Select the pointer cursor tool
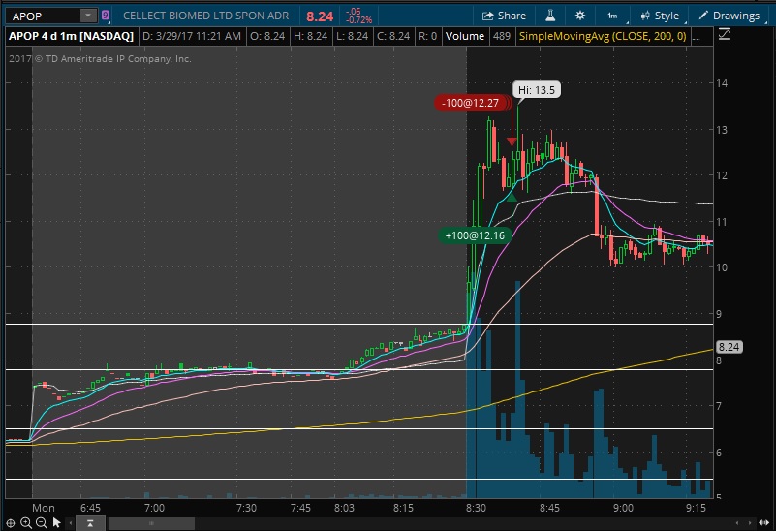The image size is (776, 532). 56,522
